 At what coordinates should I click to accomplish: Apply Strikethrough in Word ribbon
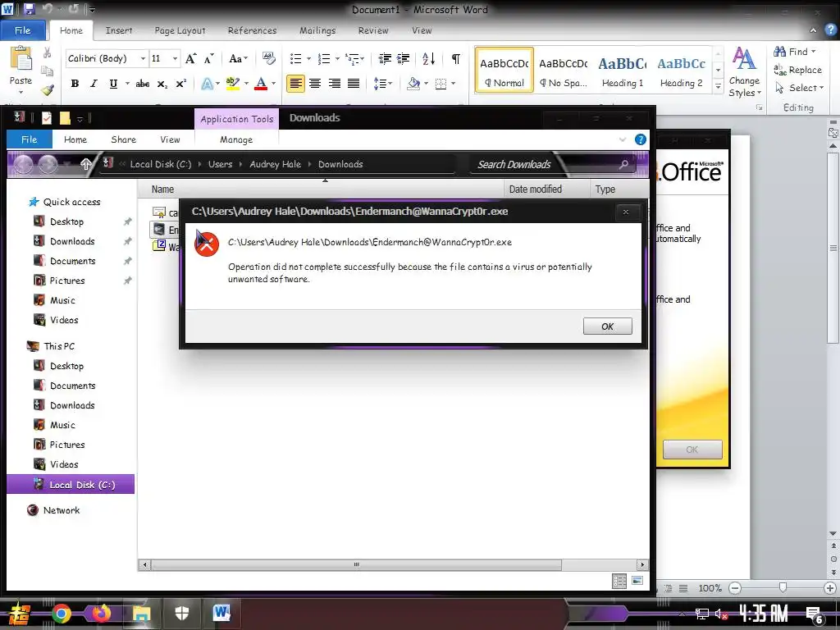tap(143, 84)
